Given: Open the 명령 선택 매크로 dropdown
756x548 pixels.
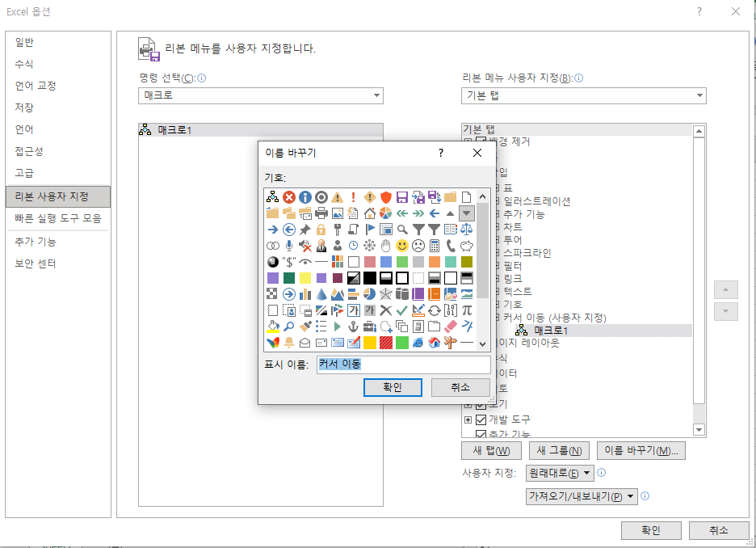Looking at the screenshot, I should click(261, 95).
